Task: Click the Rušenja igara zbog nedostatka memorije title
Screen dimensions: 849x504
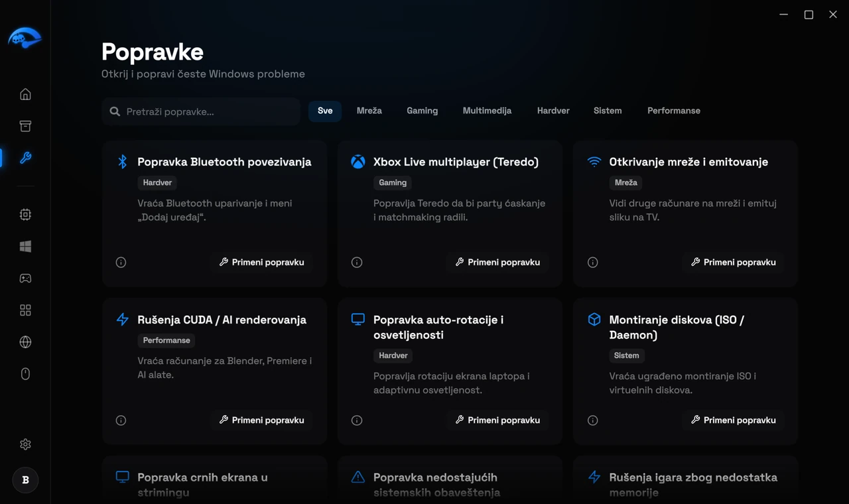Action: pos(693,485)
